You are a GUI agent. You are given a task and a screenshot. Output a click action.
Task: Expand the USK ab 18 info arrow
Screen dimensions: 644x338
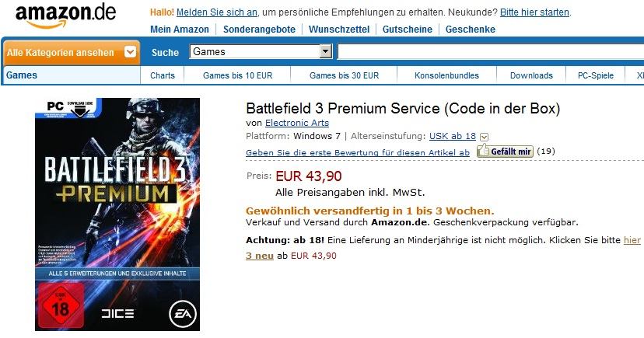tap(485, 137)
